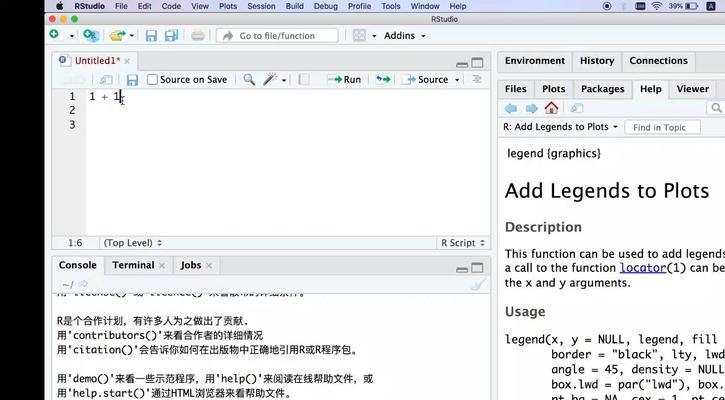Click the Wi-Fi status icon
Viewport: 725px width, 400px height.
pyautogui.click(x=657, y=6)
